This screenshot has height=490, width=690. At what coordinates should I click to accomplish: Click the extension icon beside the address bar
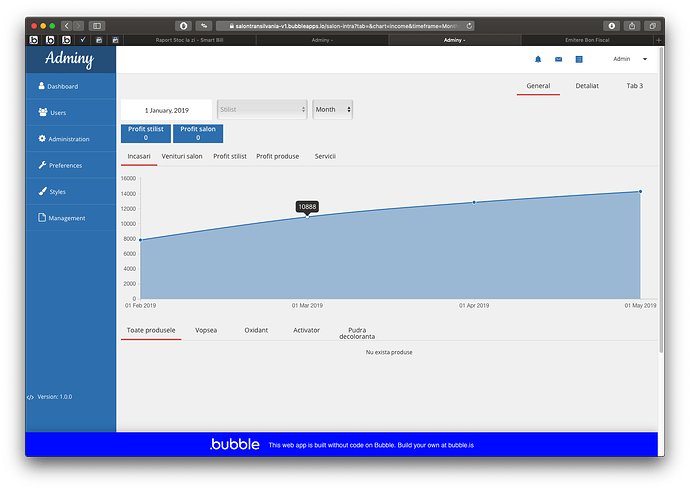(204, 26)
